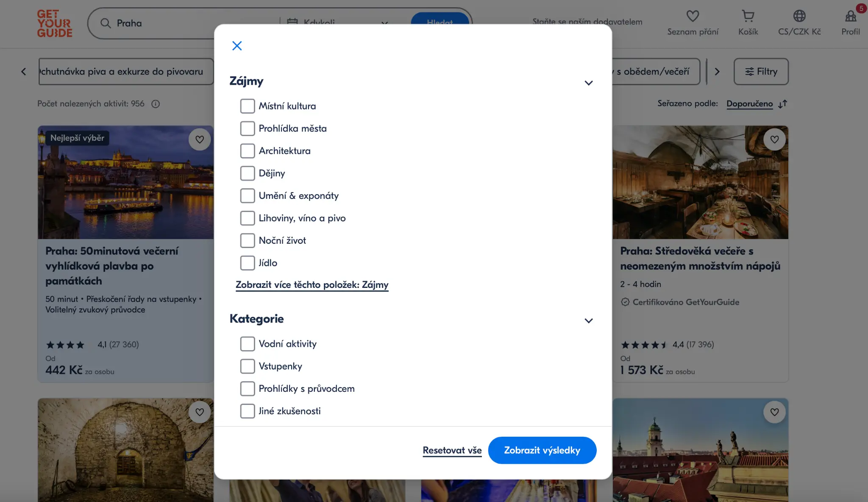Tick the Vodní aktivity checkbox
Image resolution: width=868 pixels, height=502 pixels.
point(248,344)
